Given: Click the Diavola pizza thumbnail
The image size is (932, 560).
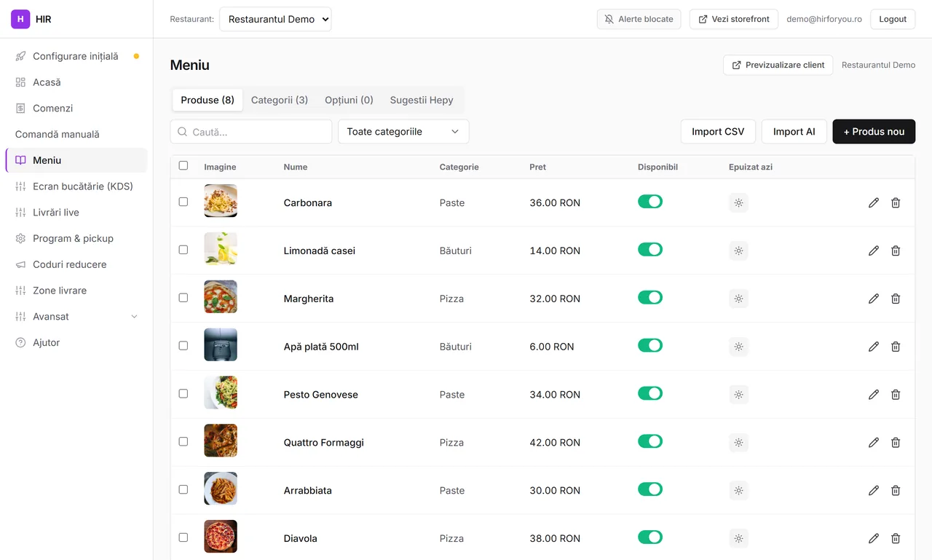Looking at the screenshot, I should [x=221, y=537].
